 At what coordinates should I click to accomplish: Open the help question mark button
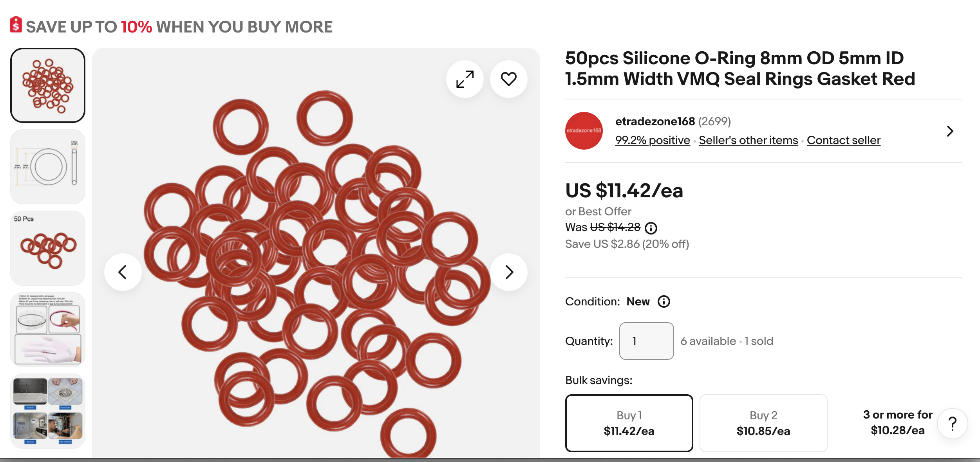[x=953, y=424]
